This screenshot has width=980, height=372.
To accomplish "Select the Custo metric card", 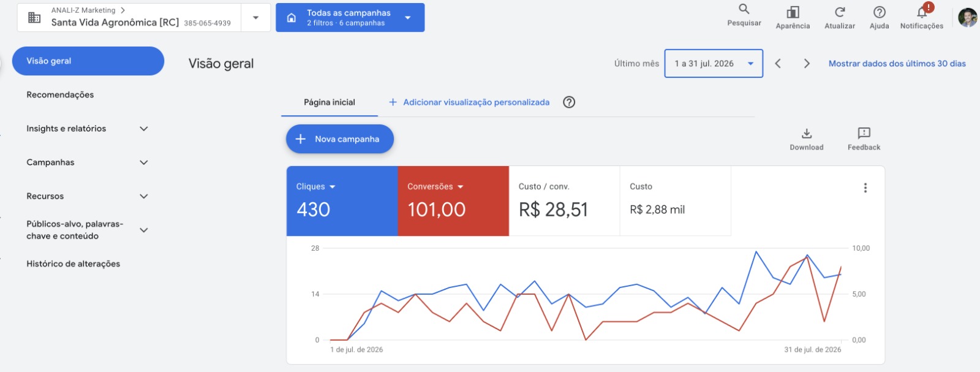I will 676,201.
